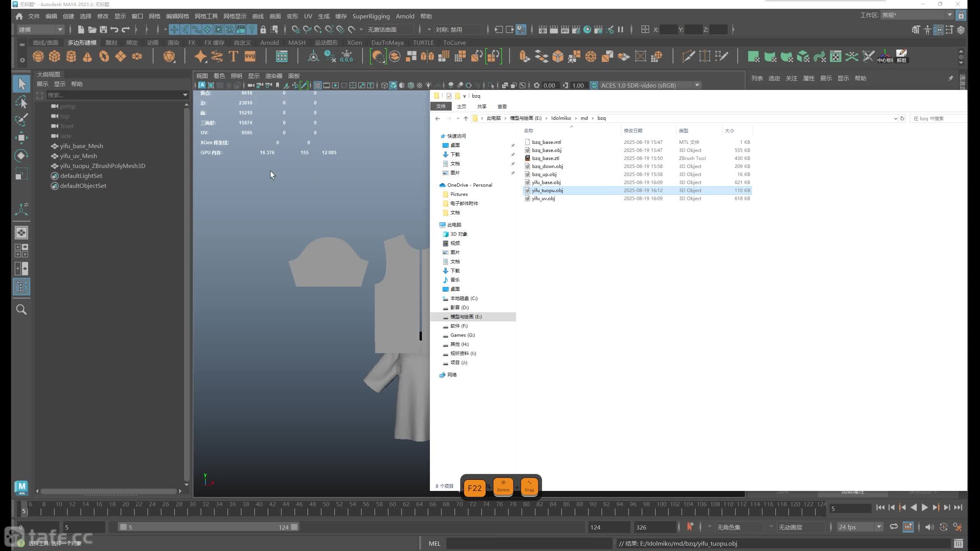This screenshot has width=980, height=551.
Task: Click the go to start of playback button
Action: click(880, 507)
